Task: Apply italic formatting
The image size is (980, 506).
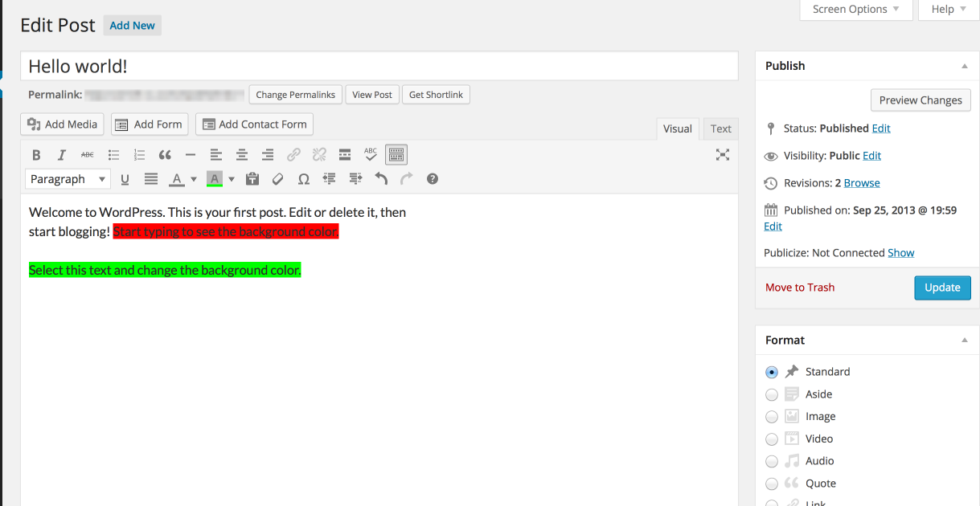Action: 62,155
